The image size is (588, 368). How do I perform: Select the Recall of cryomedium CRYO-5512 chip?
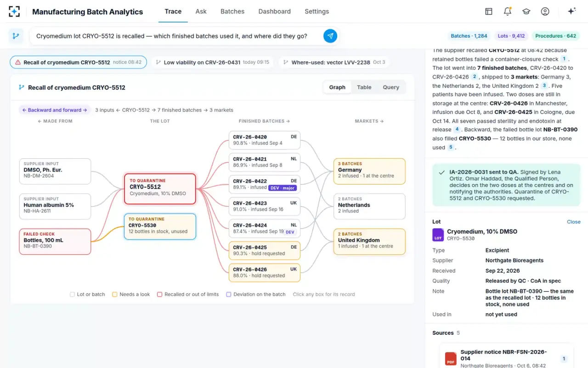pyautogui.click(x=78, y=62)
